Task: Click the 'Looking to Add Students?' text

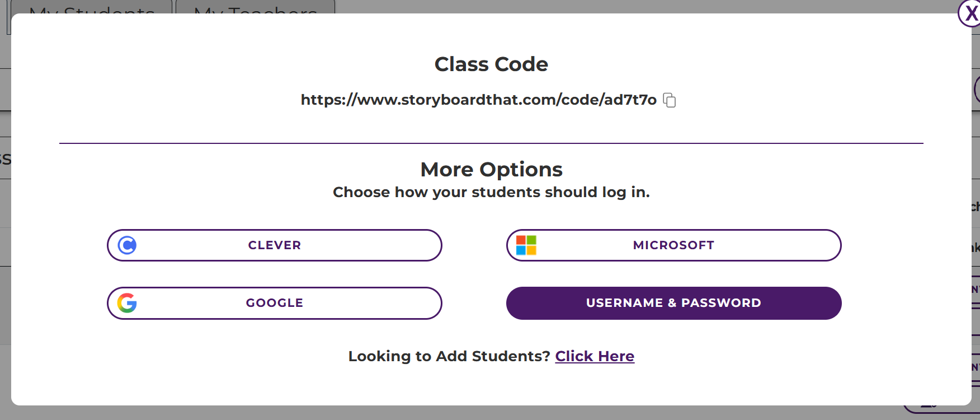Action: 449,356
